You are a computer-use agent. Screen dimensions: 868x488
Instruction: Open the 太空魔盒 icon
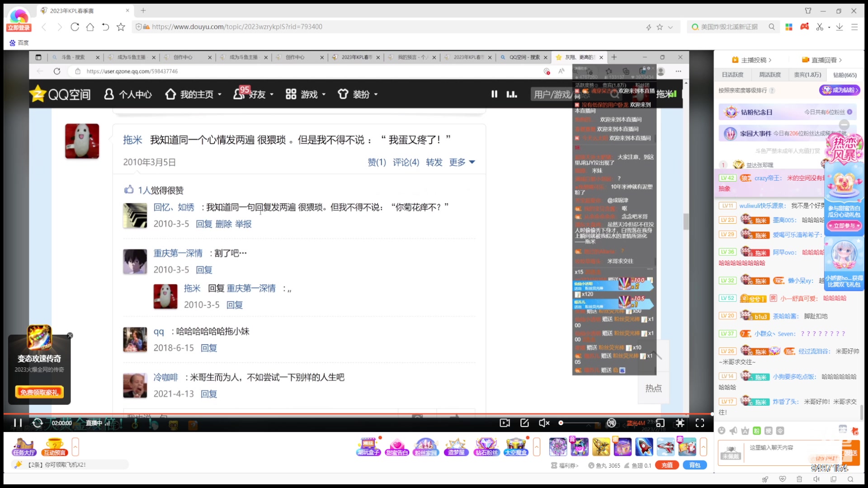pos(516,447)
